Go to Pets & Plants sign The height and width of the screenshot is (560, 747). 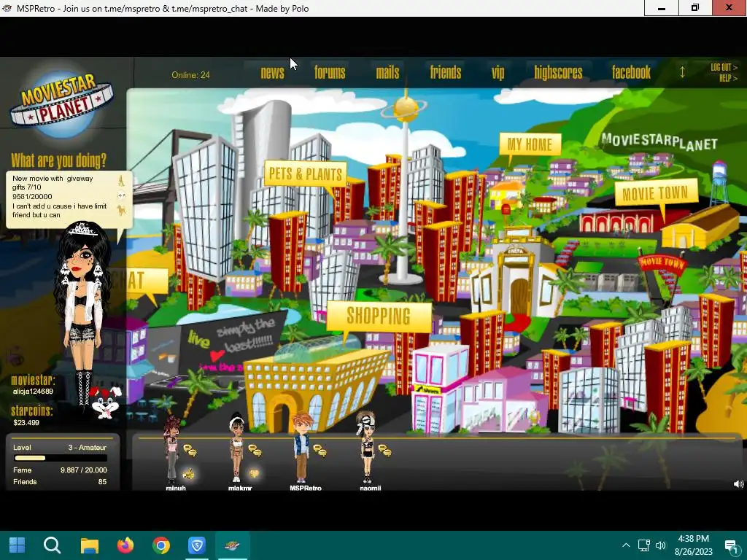coord(306,174)
